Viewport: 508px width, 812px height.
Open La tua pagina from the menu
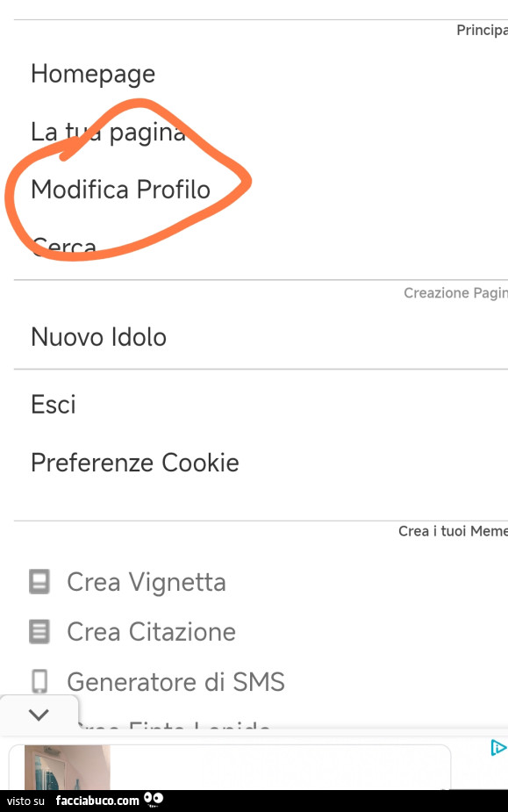point(107,132)
